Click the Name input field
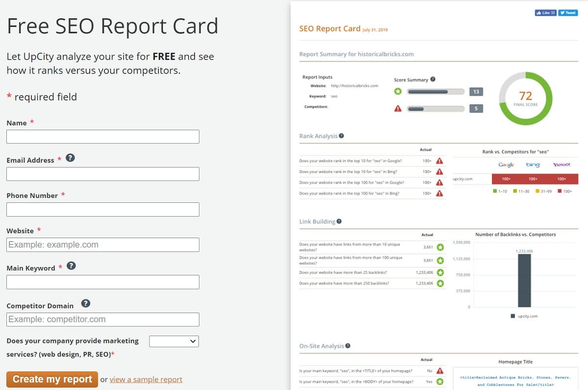Screen dimensions: 588x390 [x=103, y=137]
